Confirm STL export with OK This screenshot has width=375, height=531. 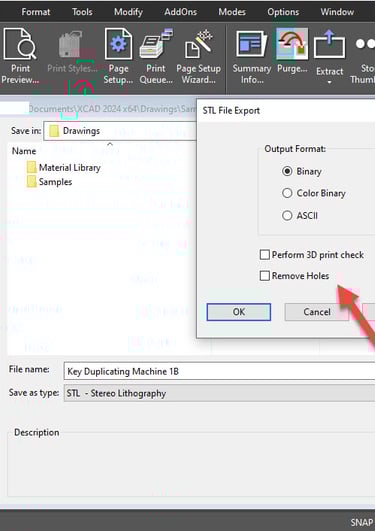pos(239,312)
